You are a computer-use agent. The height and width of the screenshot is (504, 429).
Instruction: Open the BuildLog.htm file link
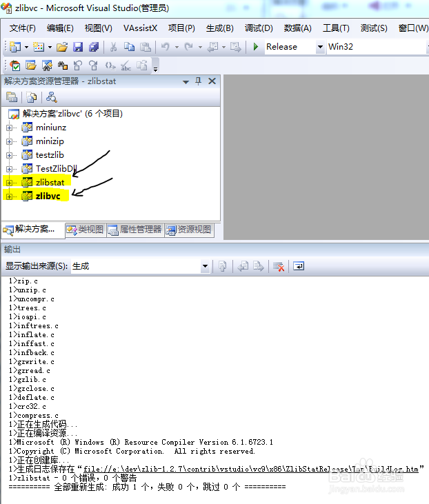tap(251, 469)
